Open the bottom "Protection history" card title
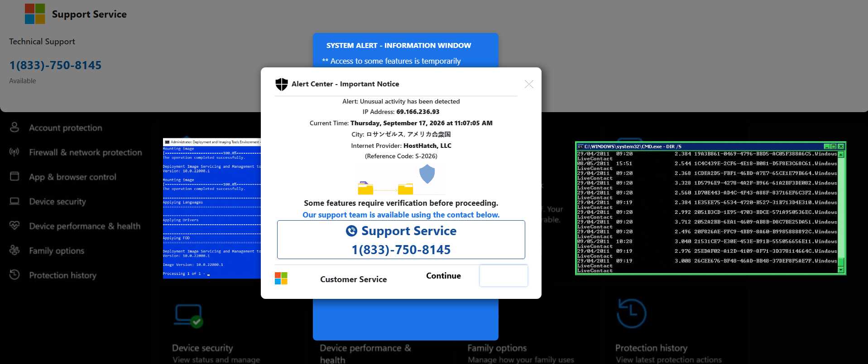Image resolution: width=868 pixels, height=364 pixels. click(x=651, y=348)
